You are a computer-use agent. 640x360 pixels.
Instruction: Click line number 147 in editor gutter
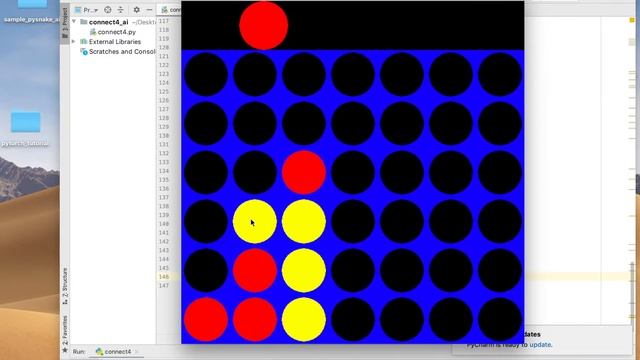[x=164, y=285]
